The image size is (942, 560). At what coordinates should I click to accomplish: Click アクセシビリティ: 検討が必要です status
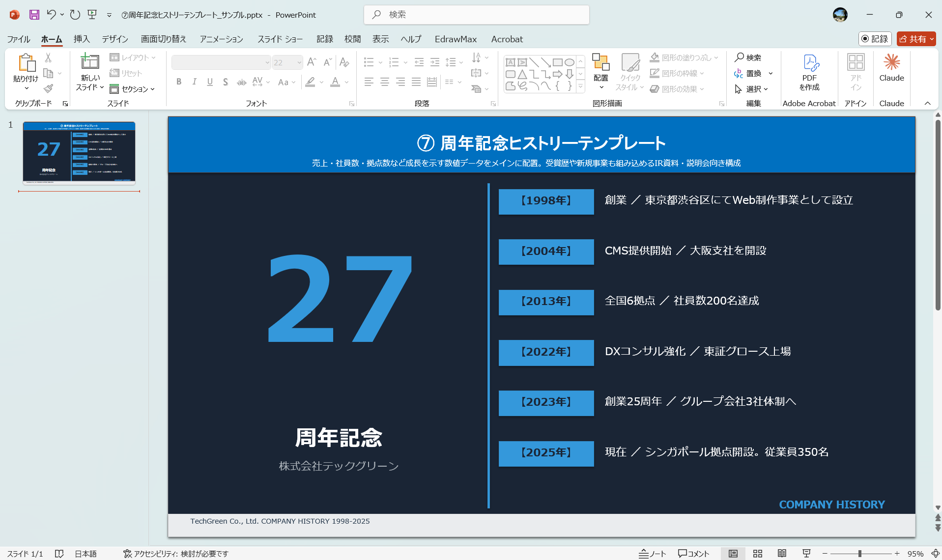[x=176, y=554]
